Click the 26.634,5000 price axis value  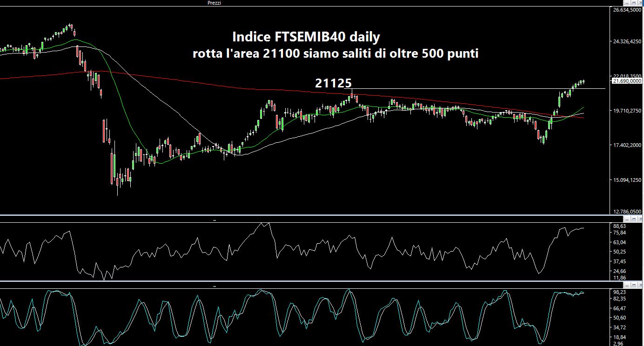(628, 10)
